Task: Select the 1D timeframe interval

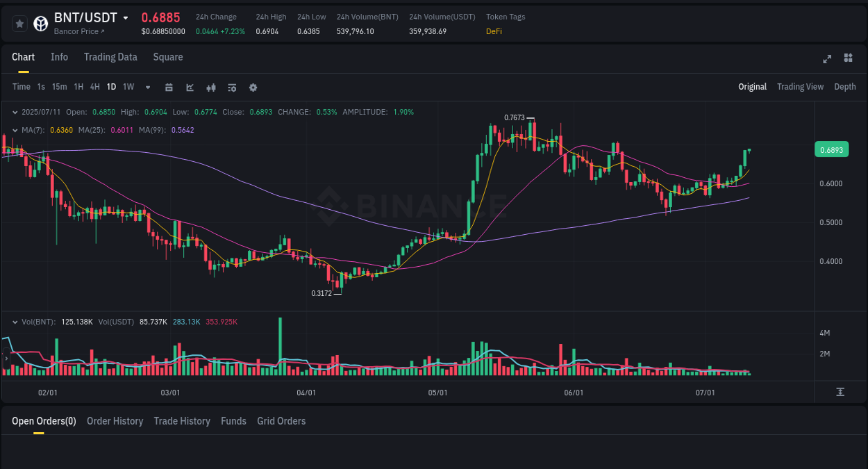Action: [x=111, y=87]
